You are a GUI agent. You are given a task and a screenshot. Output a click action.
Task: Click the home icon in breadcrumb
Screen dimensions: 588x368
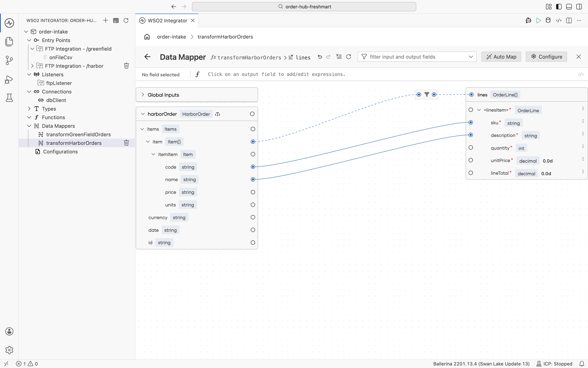coord(147,37)
